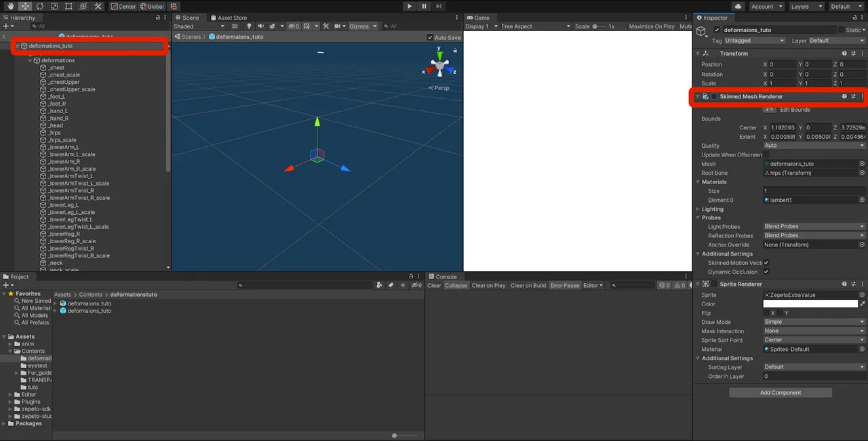Screen dimensions: 868x441
Task: Click the scene view light toggle icon
Action: point(250,26)
